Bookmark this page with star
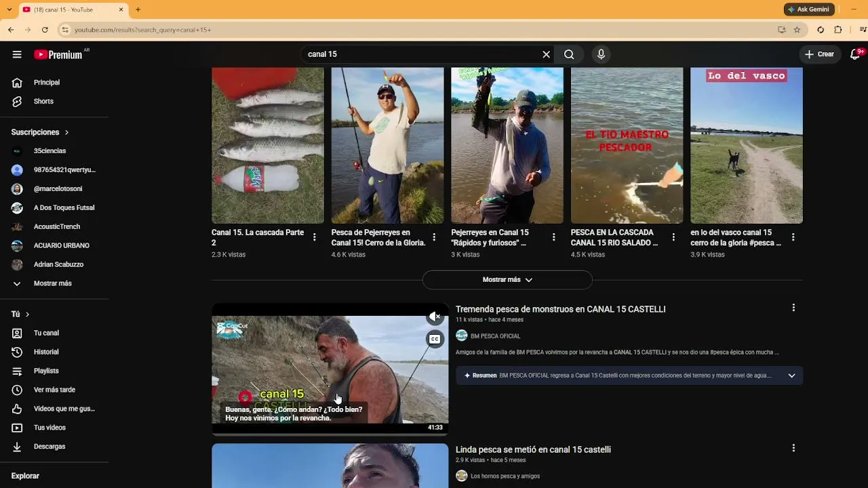Screen dimensions: 868x488 click(797, 30)
